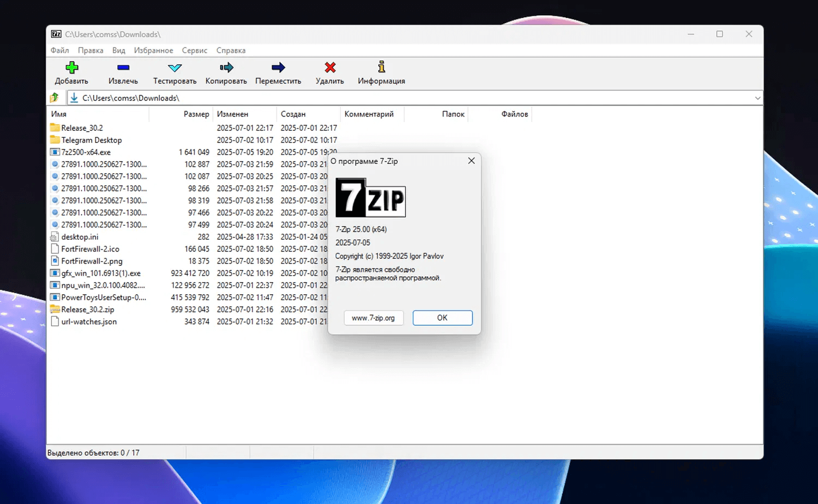
Task: Click the green plus Добавить icon
Action: (71, 68)
